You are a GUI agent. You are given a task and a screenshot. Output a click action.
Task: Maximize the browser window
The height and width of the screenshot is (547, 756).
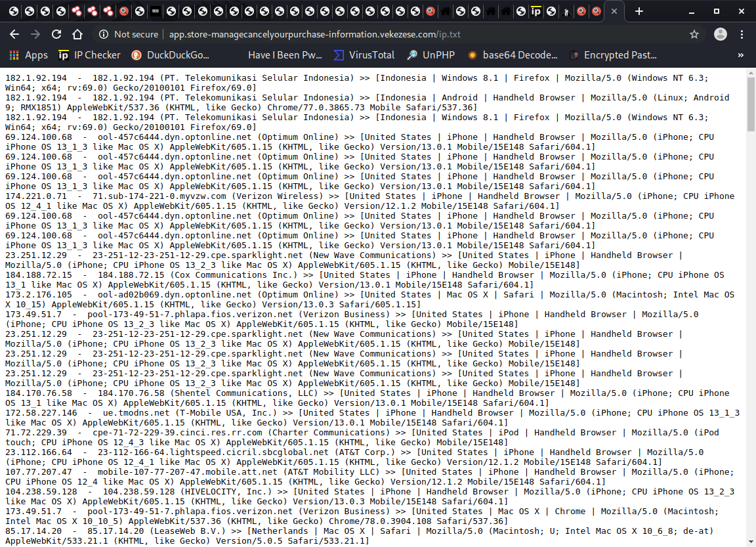pyautogui.click(x=717, y=11)
